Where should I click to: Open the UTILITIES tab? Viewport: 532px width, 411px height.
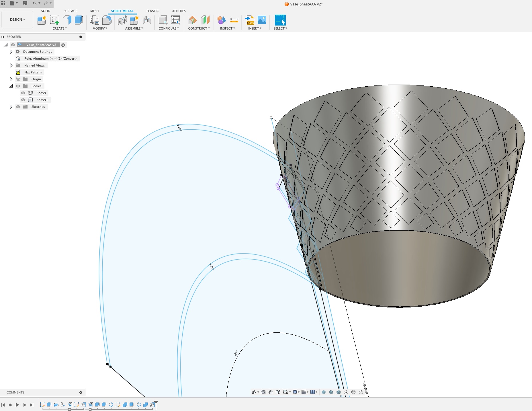[178, 11]
